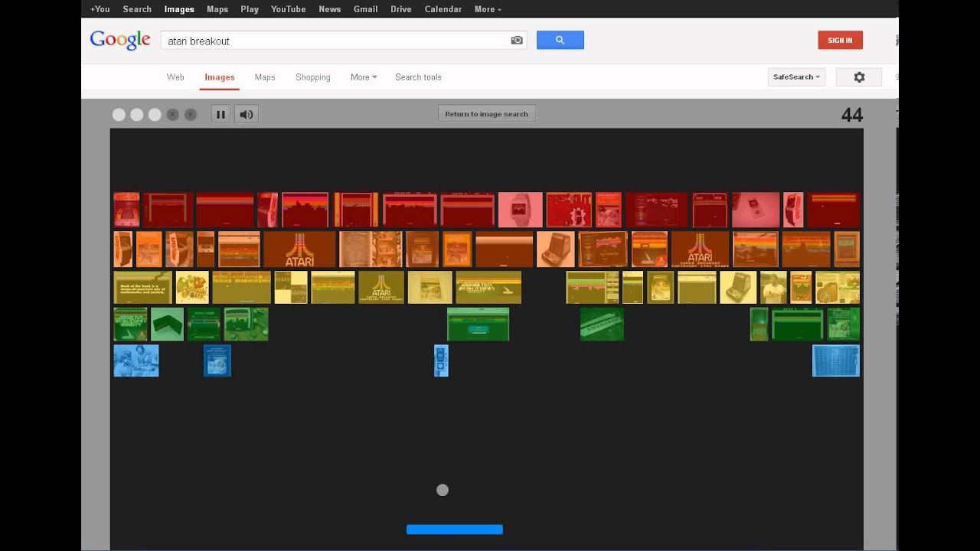Switch to the Maps results tab

point(265,77)
